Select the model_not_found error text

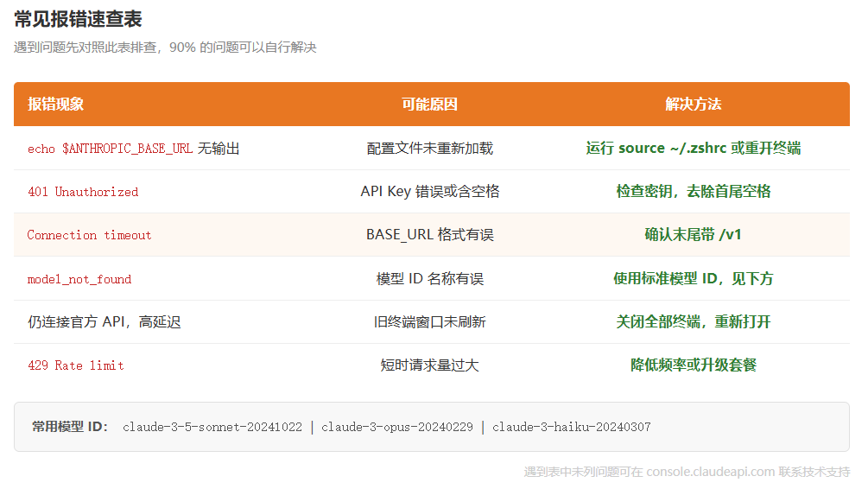click(79, 279)
